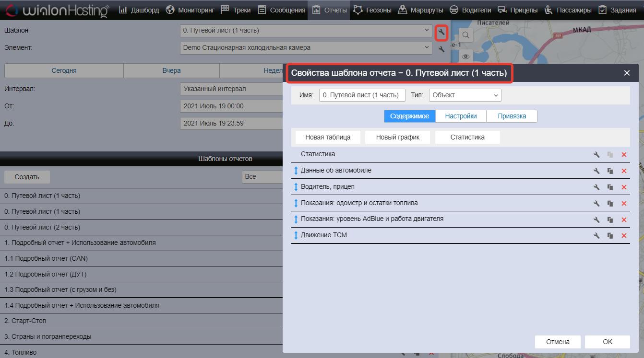Screen dimensions: 644x358
Task: Delete the Движение ТСМ table
Action: (624, 236)
